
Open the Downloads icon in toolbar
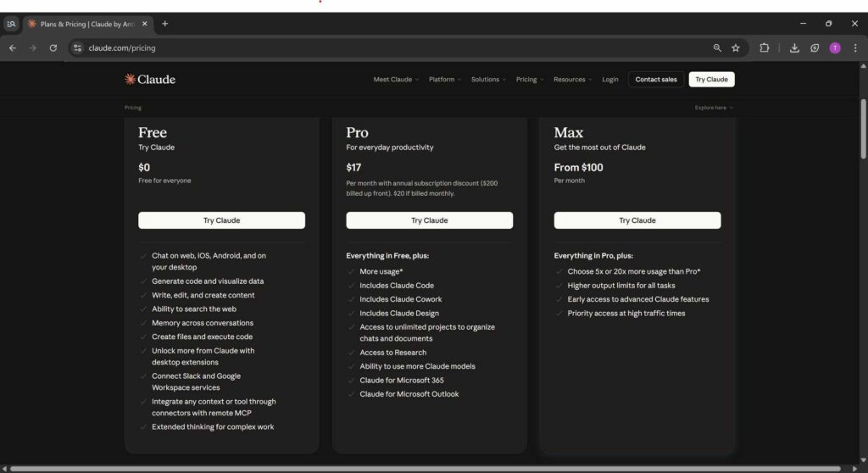coord(794,48)
